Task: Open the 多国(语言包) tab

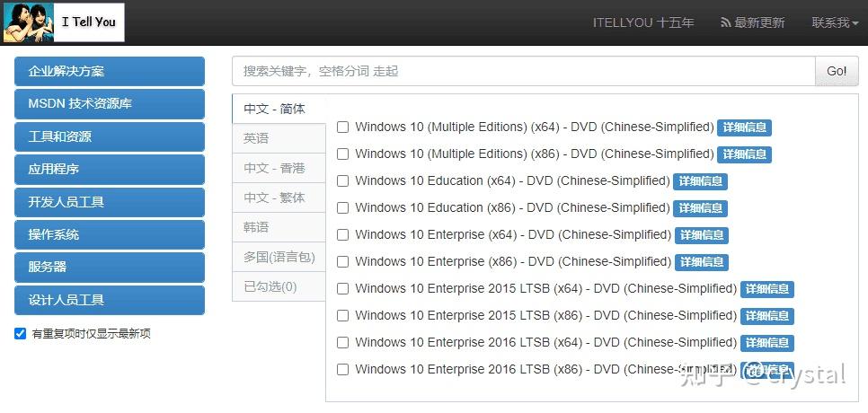Action: [x=279, y=257]
